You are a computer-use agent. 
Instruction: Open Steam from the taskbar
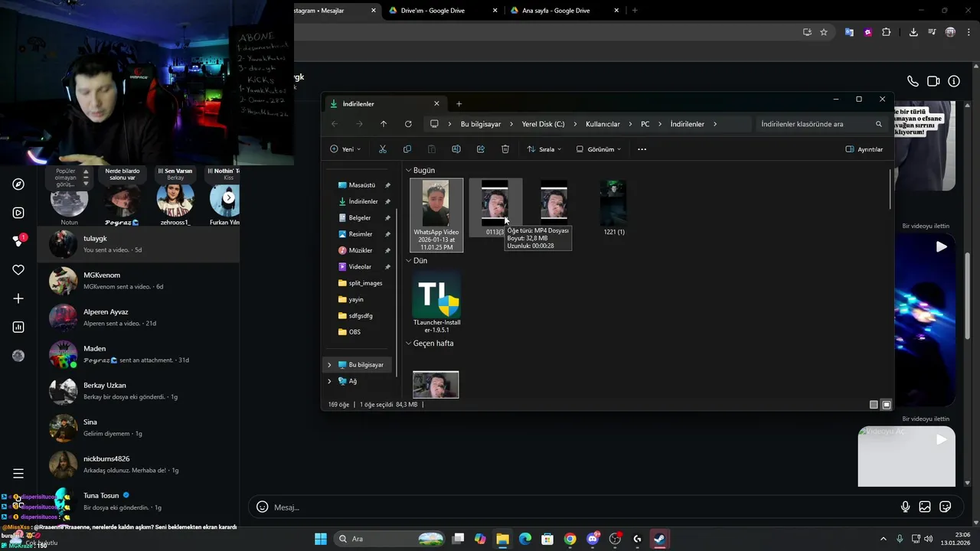[x=659, y=539]
